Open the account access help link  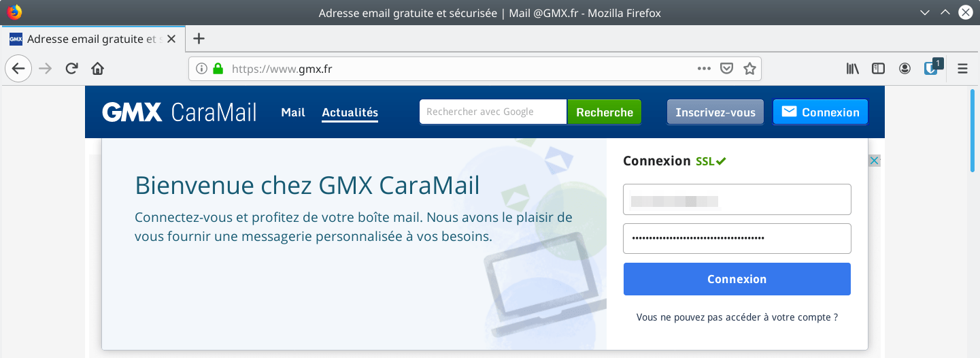point(737,317)
